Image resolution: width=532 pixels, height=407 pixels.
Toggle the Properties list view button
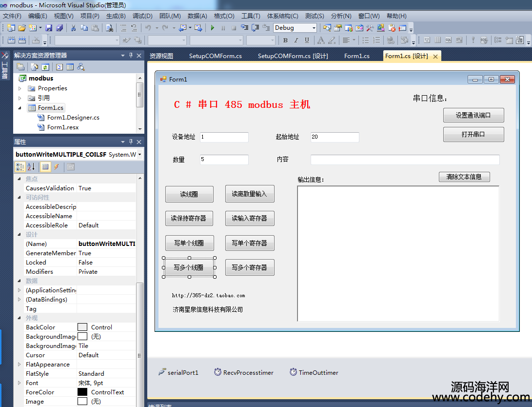45,167
